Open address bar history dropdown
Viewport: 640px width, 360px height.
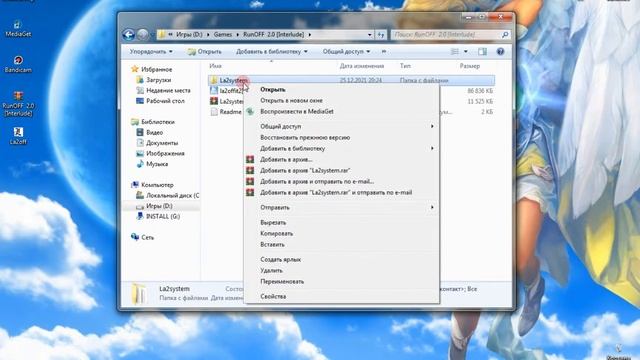pyautogui.click(x=369, y=35)
